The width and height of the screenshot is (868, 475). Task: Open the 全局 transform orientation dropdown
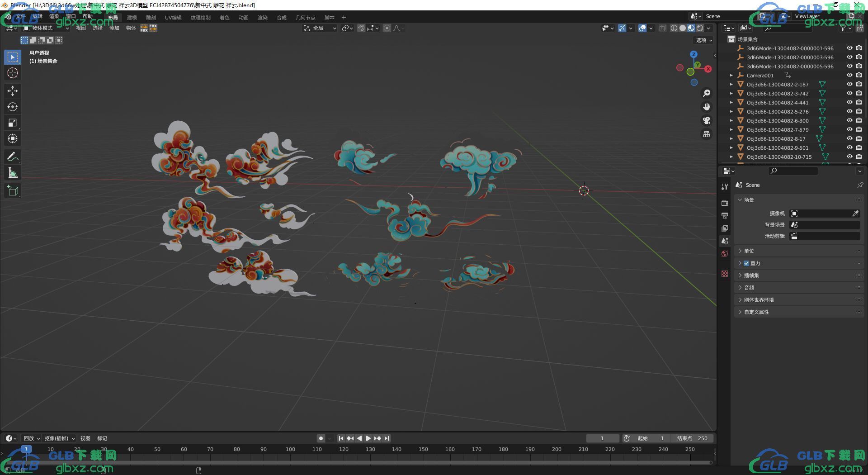320,28
